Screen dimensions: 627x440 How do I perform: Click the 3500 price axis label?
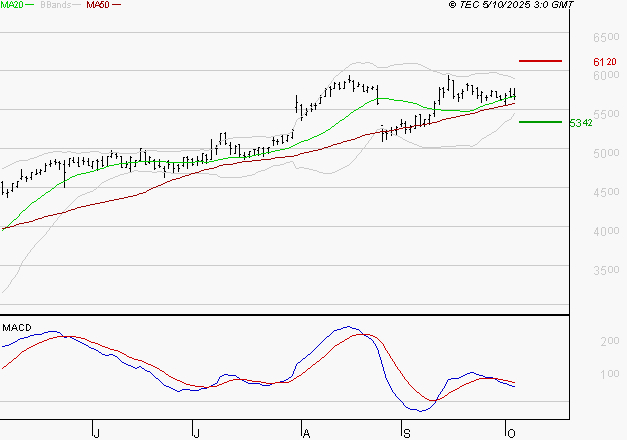[x=606, y=270]
